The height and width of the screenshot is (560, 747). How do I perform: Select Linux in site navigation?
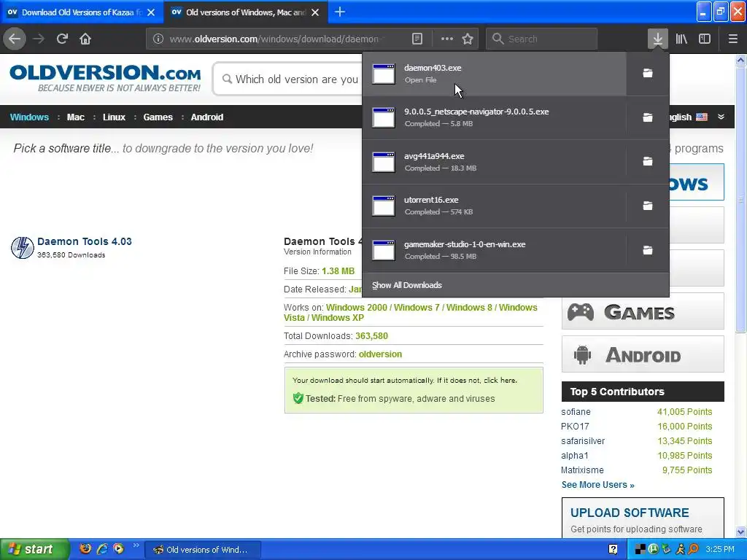(x=114, y=117)
